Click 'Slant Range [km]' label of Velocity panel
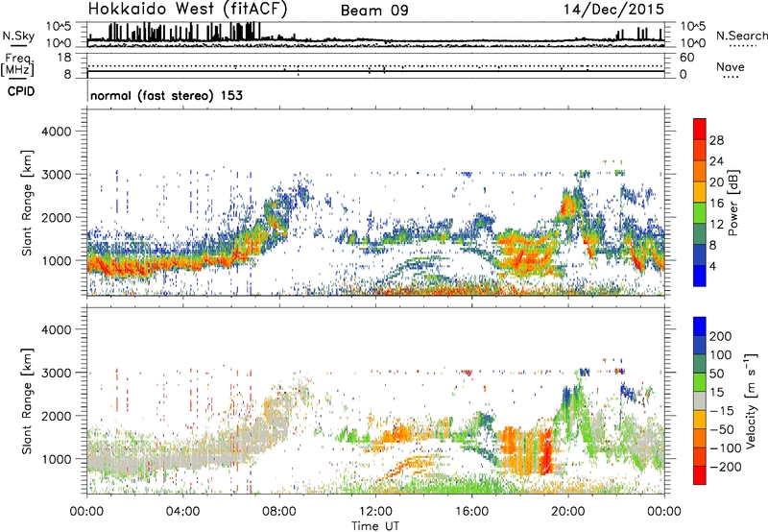The image size is (768, 532). (27, 401)
